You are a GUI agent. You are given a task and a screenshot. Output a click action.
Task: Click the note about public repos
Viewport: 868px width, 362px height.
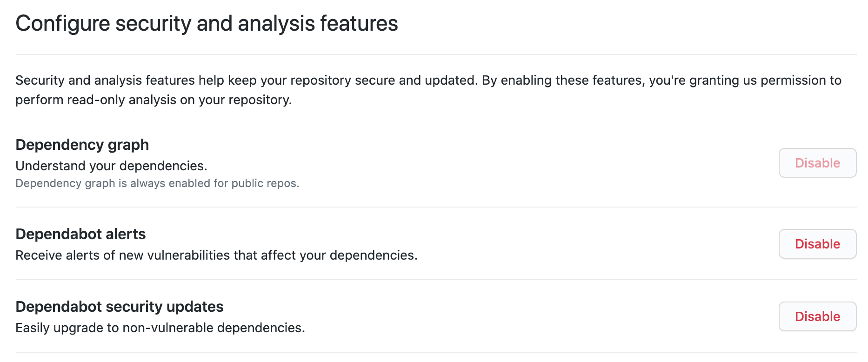(x=158, y=183)
